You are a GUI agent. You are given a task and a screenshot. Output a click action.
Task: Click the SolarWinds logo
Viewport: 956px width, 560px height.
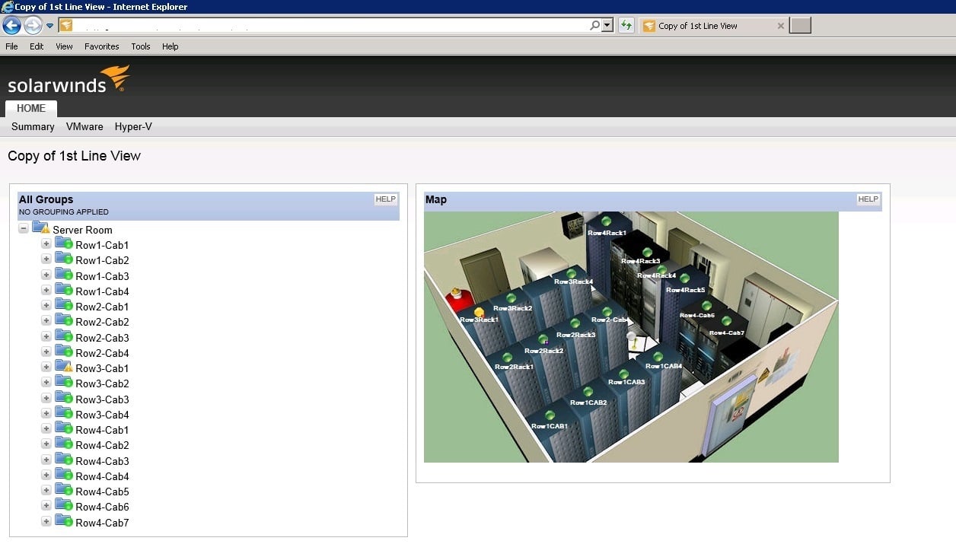69,80
